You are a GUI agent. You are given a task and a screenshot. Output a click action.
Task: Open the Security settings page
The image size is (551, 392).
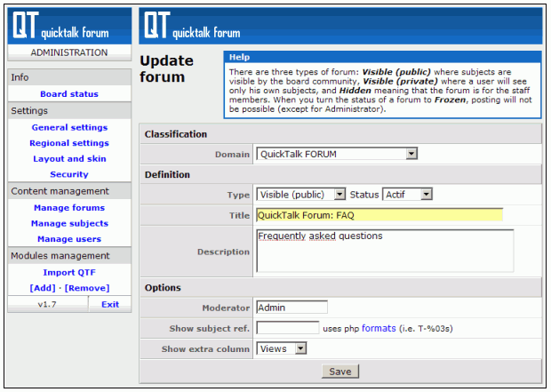point(68,175)
